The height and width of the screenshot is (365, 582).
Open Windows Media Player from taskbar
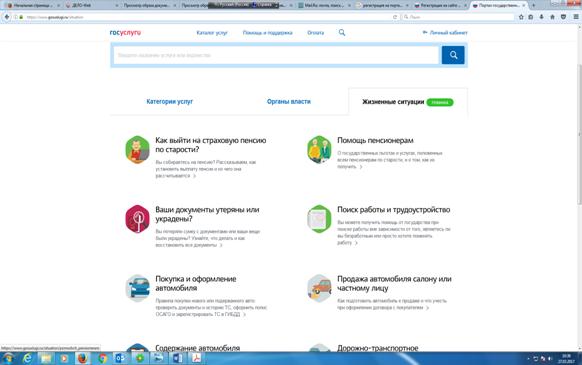coord(64,358)
